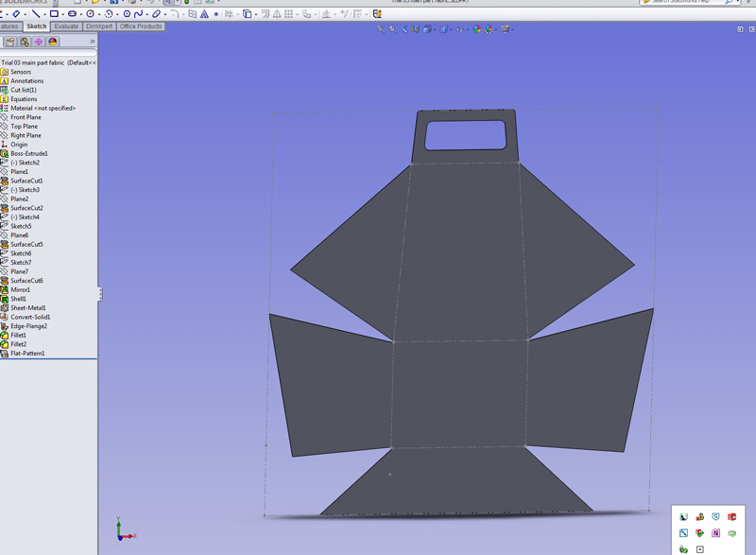
Task: Click the OneNote icon in system tray
Action: click(715, 533)
